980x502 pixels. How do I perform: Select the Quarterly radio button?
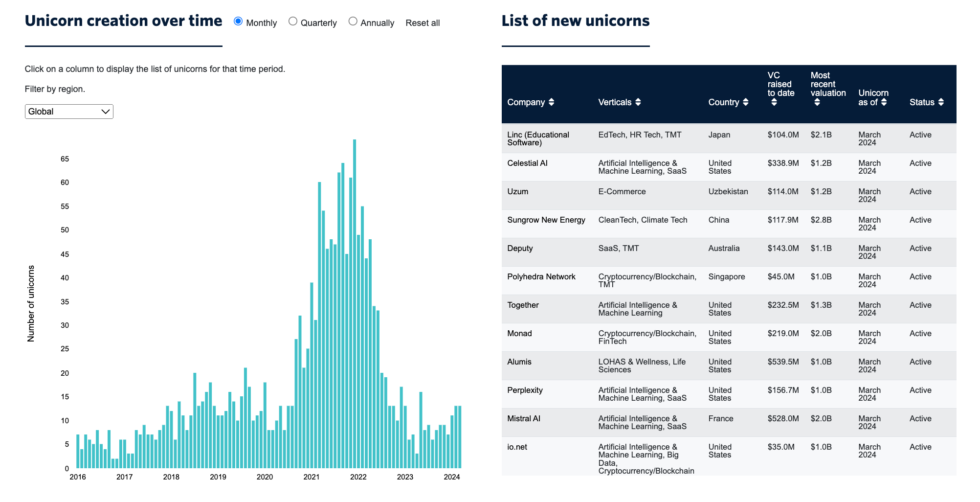click(293, 21)
